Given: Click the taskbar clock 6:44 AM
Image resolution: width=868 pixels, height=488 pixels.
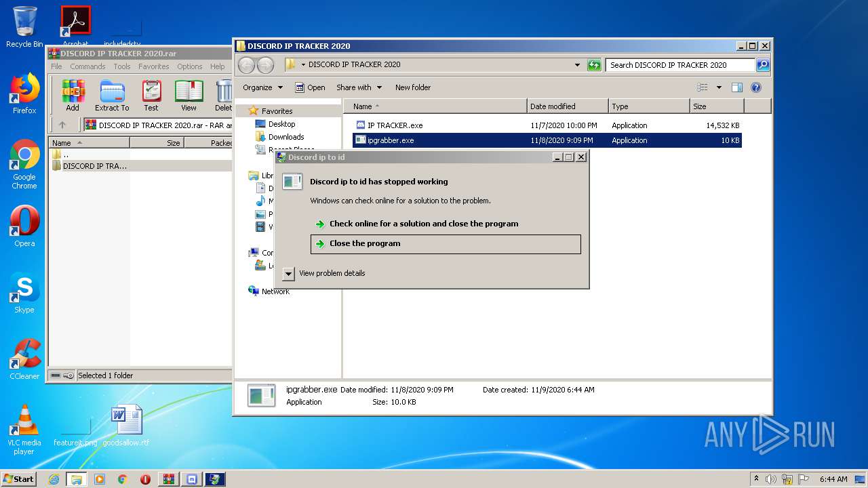Looking at the screenshot, I should coord(833,479).
